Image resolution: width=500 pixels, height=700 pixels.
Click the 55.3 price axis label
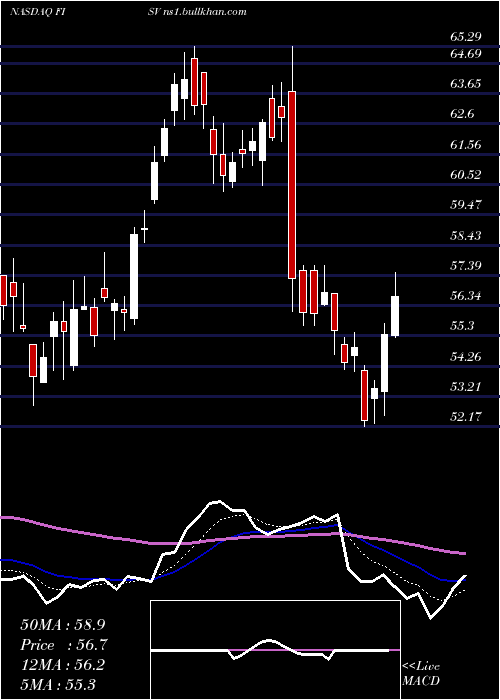point(462,326)
